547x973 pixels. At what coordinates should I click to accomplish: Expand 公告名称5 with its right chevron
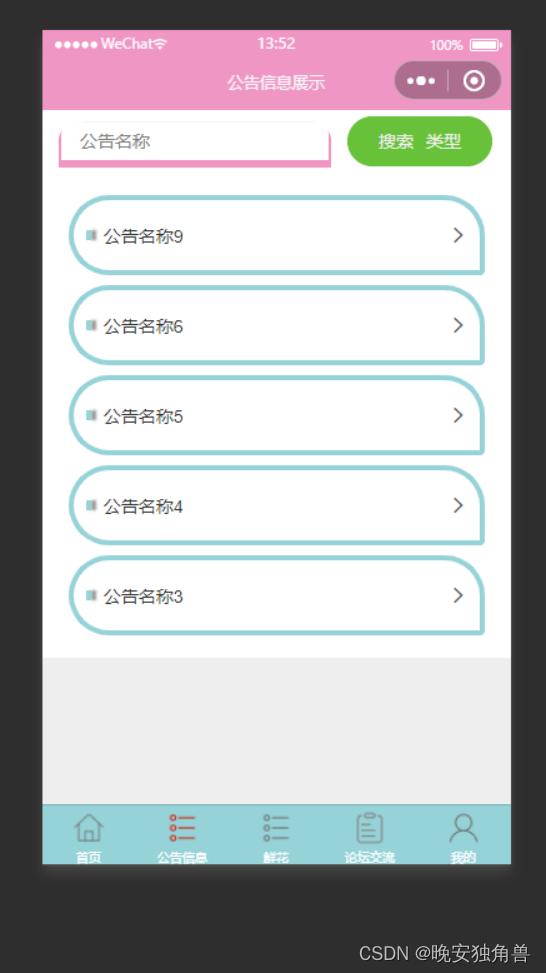point(458,415)
